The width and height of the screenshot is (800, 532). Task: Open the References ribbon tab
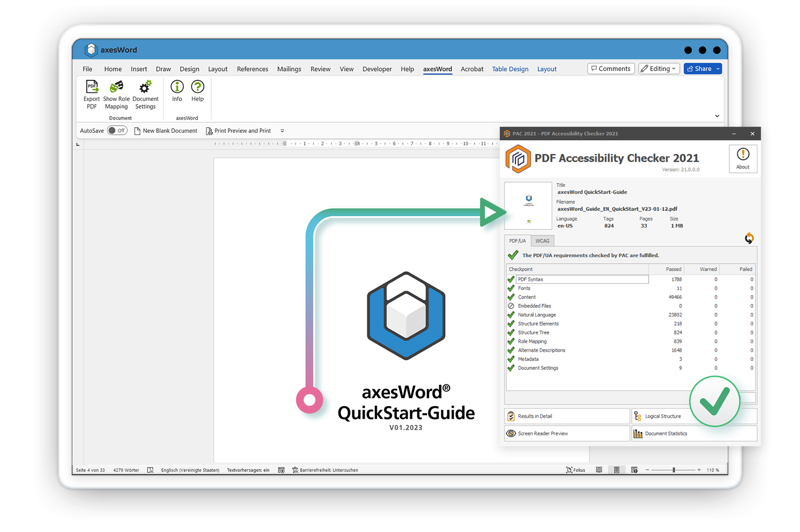pyautogui.click(x=252, y=69)
